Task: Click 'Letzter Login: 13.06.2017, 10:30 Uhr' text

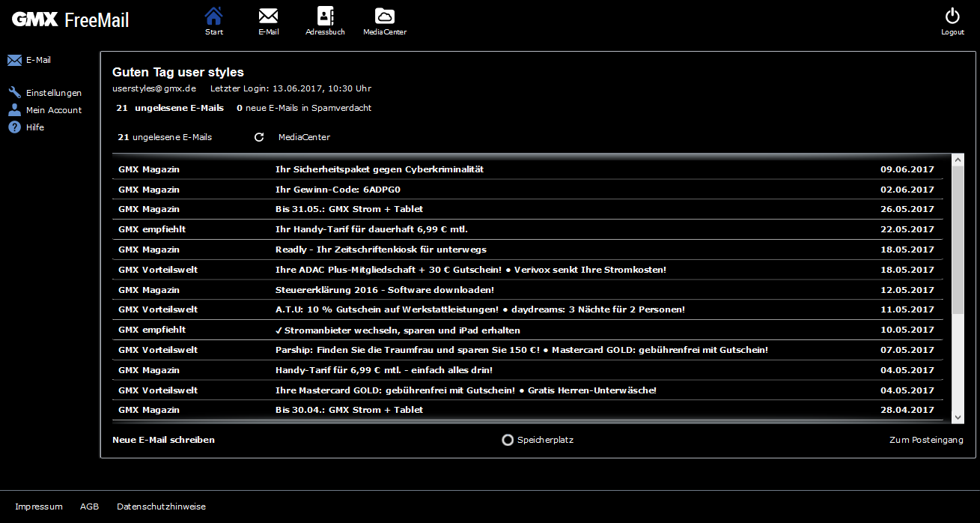Action: 290,88
